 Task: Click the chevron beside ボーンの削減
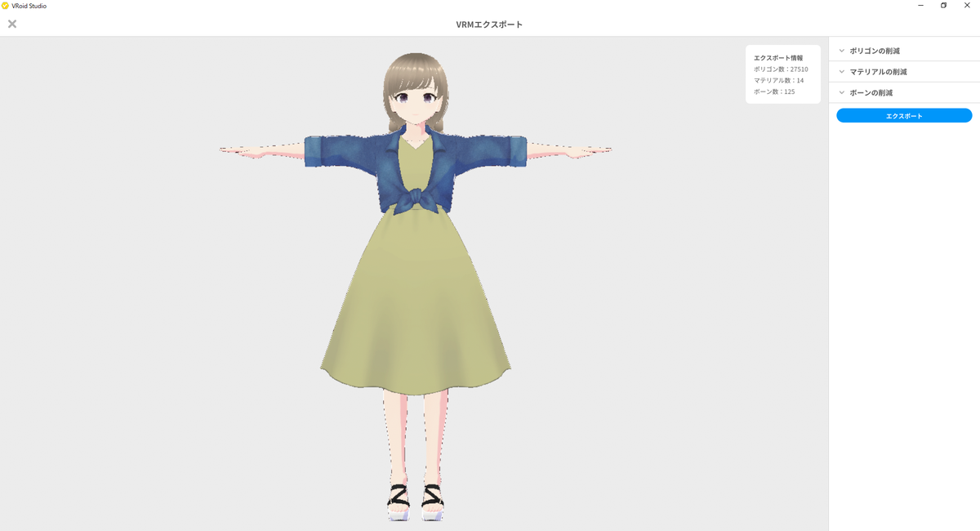(x=841, y=92)
